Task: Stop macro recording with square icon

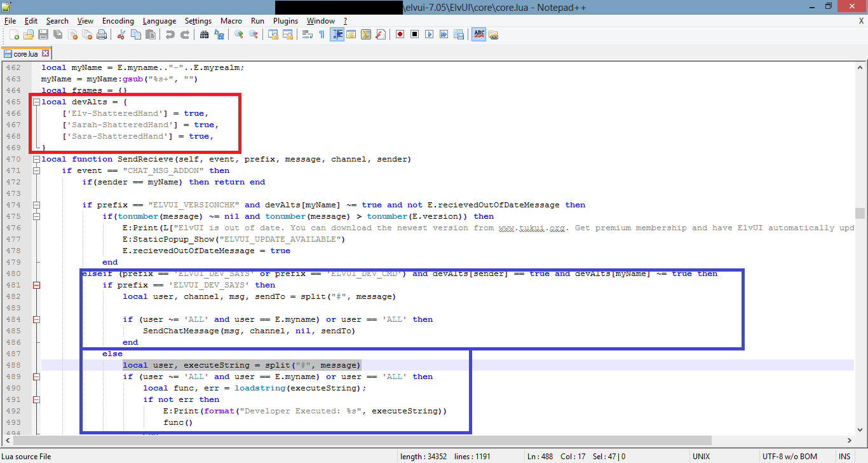Action: (x=414, y=34)
